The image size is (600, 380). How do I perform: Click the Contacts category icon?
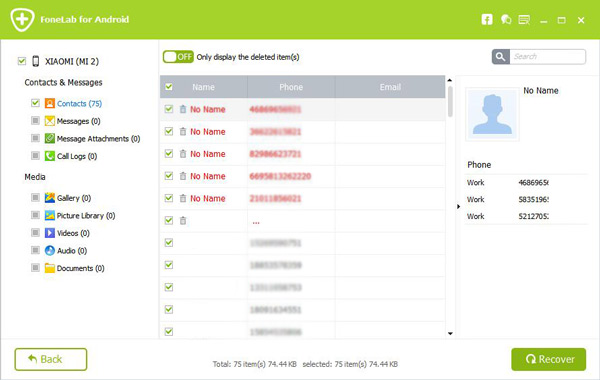point(50,103)
